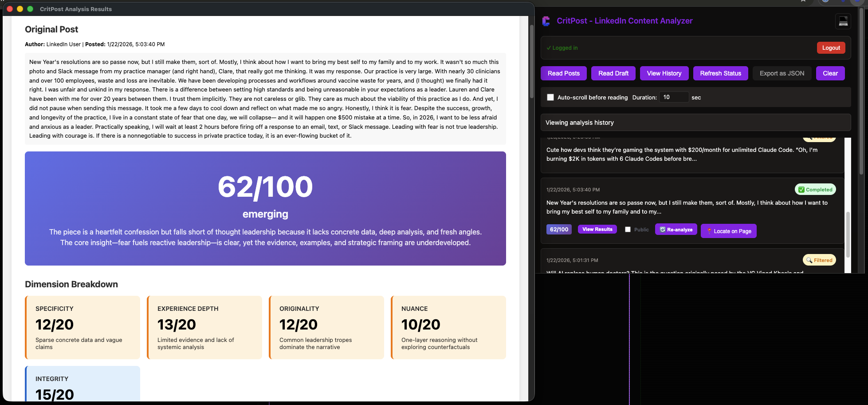Check the Public checkbox for the completed analysis
The image size is (868, 405).
[x=628, y=229]
